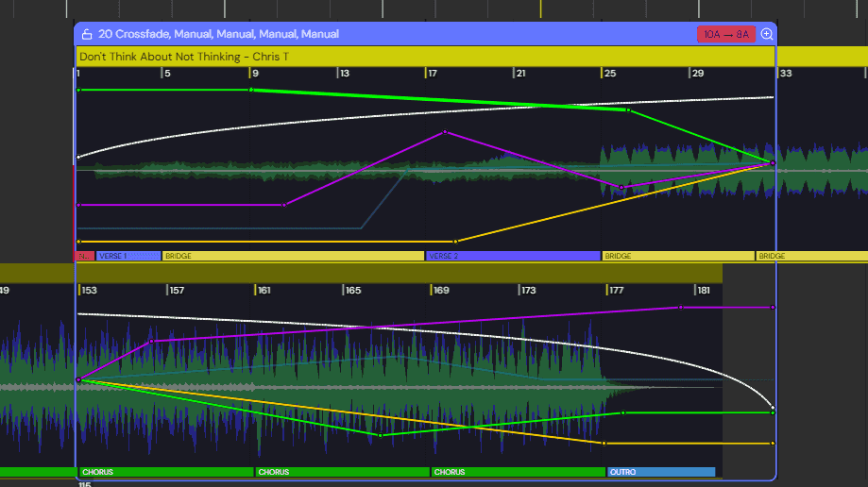Select the CHORUS segment starting at bar 153
Viewport: 868px width, 487px height.
point(165,472)
